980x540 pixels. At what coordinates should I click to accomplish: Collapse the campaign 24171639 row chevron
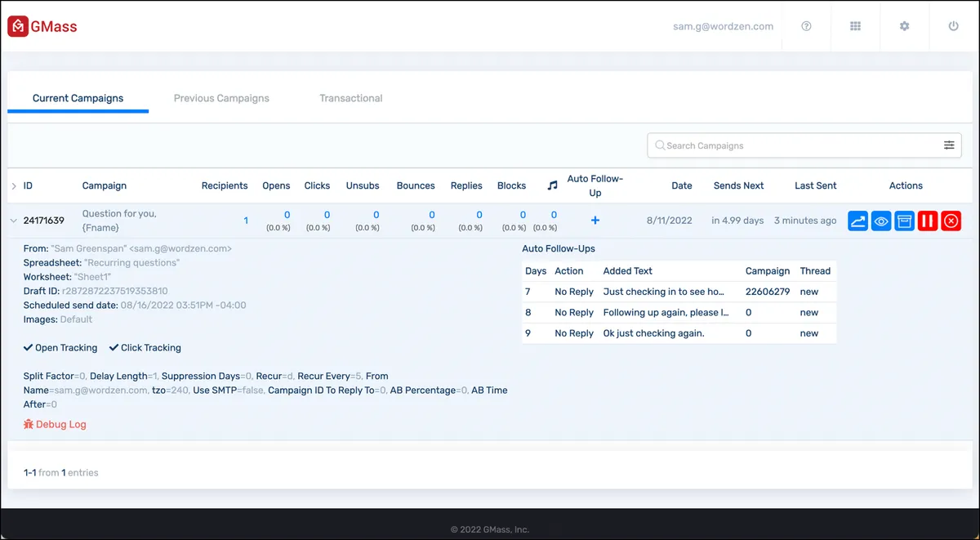pos(13,221)
